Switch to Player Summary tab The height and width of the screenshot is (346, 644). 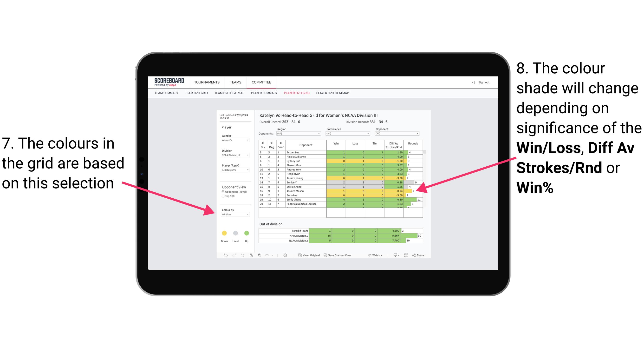click(263, 94)
